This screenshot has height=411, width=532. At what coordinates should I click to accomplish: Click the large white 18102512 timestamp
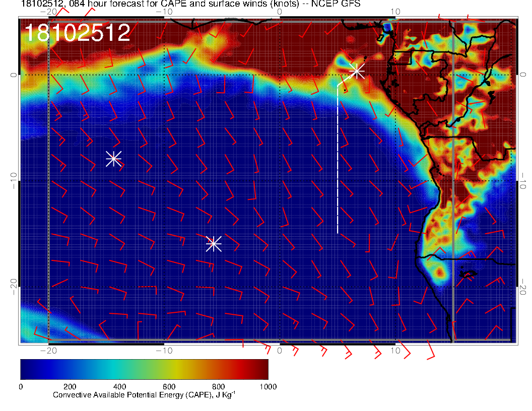click(x=77, y=33)
